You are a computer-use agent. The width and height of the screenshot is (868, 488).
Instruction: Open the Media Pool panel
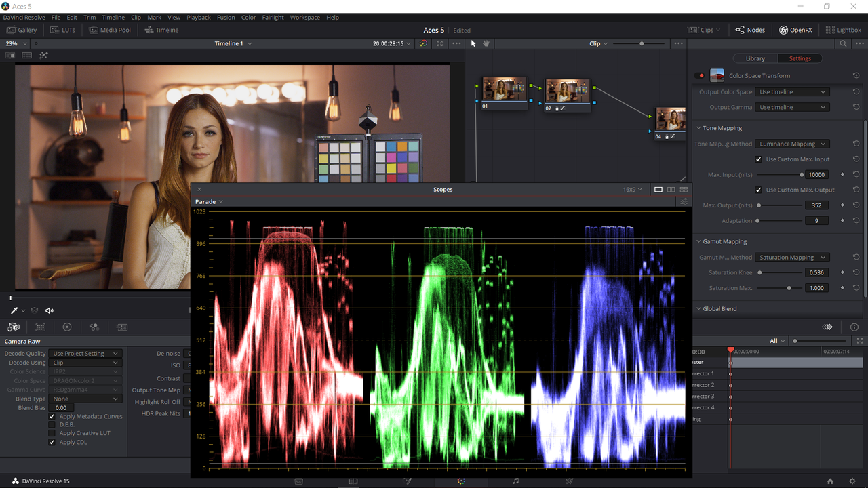(109, 30)
